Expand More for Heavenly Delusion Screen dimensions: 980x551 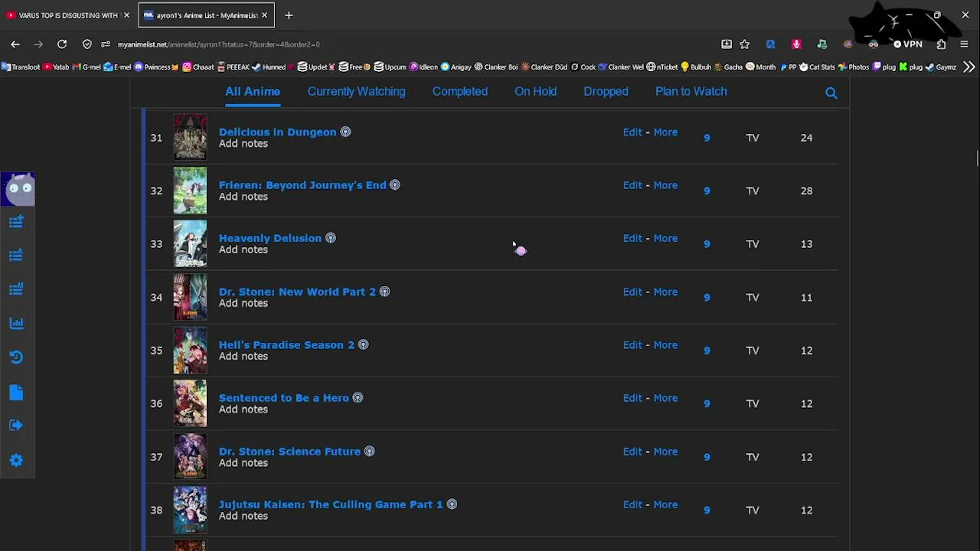pos(665,238)
